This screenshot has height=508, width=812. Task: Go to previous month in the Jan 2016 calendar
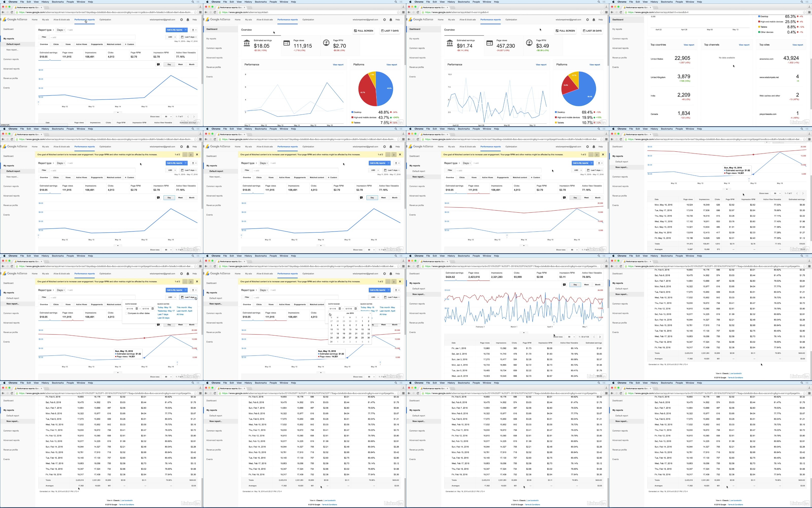click(x=330, y=313)
